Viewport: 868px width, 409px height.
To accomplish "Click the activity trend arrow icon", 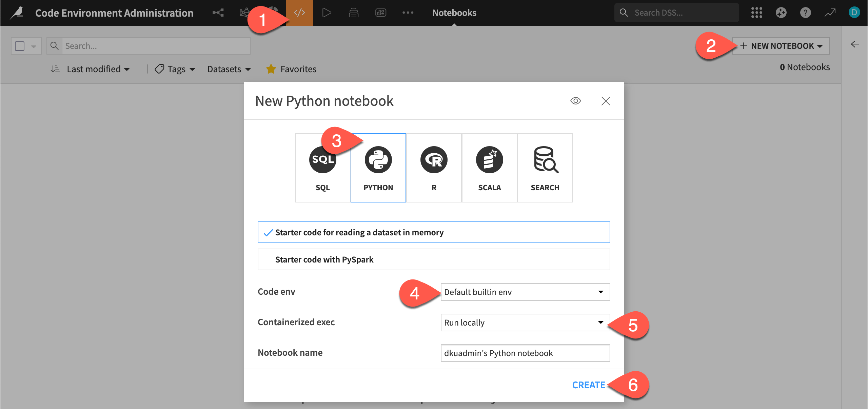I will click(x=830, y=13).
